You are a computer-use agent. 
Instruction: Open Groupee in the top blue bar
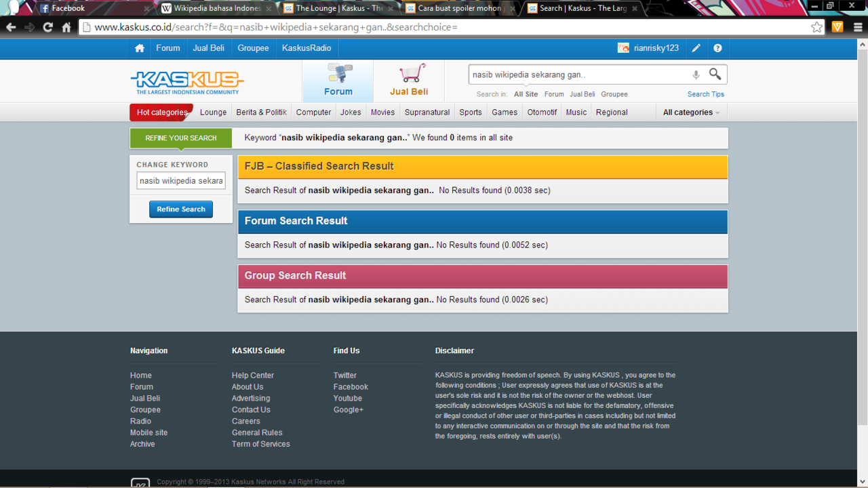[x=253, y=48]
